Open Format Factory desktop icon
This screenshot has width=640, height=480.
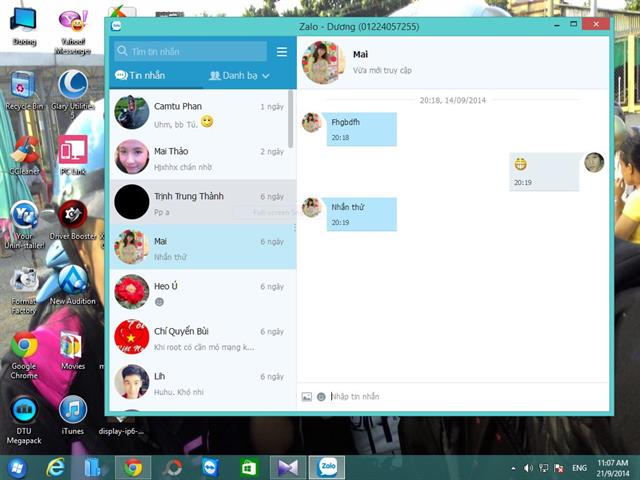coord(24,291)
